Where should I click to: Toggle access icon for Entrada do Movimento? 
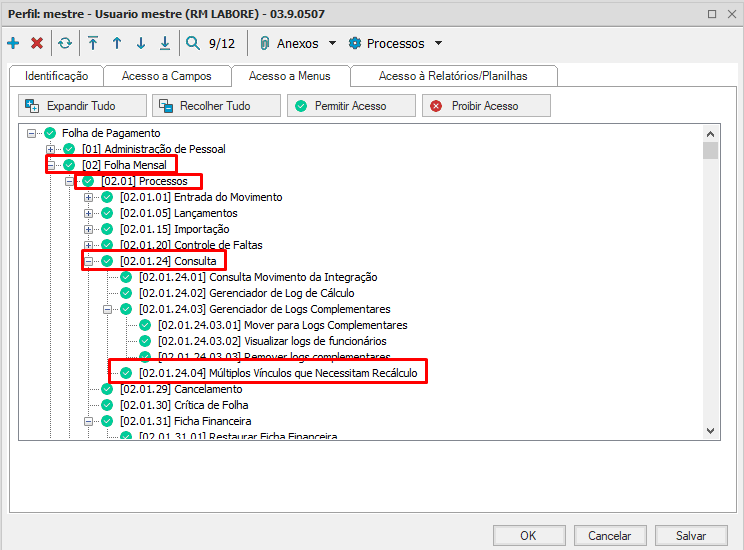click(x=107, y=197)
